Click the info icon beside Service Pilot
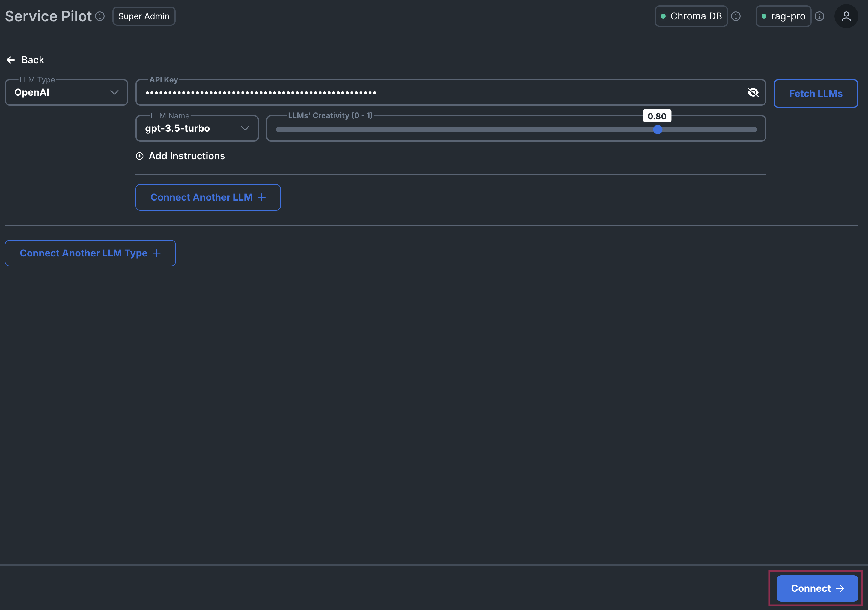 (100, 16)
